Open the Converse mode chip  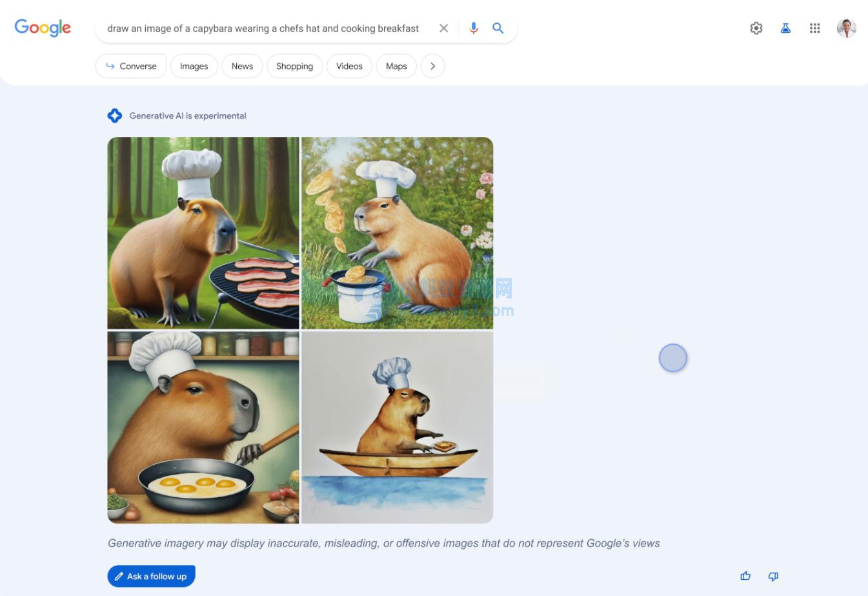(x=131, y=66)
